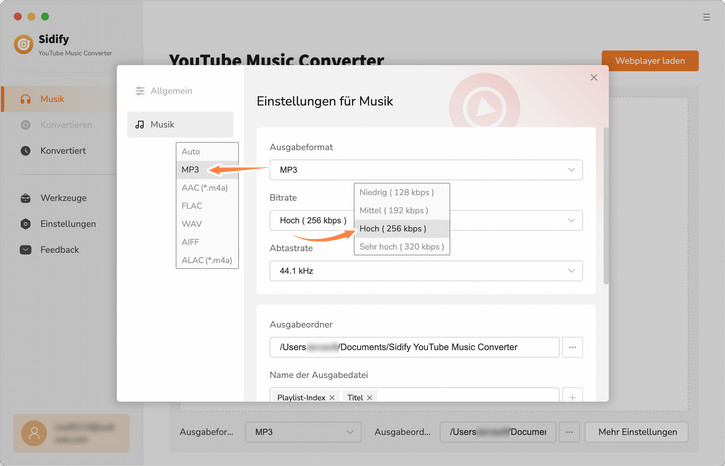The height and width of the screenshot is (466, 725).
Task: Add filename tag with plus button
Action: 572,396
